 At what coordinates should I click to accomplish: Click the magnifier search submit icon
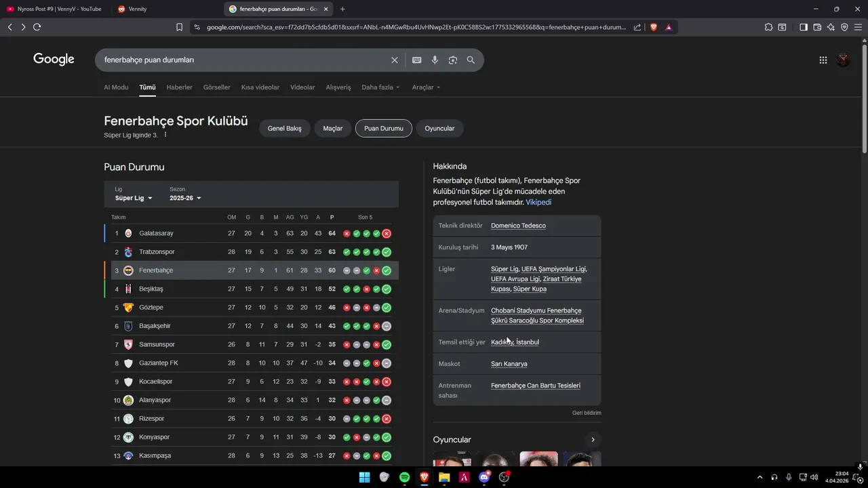tap(471, 60)
